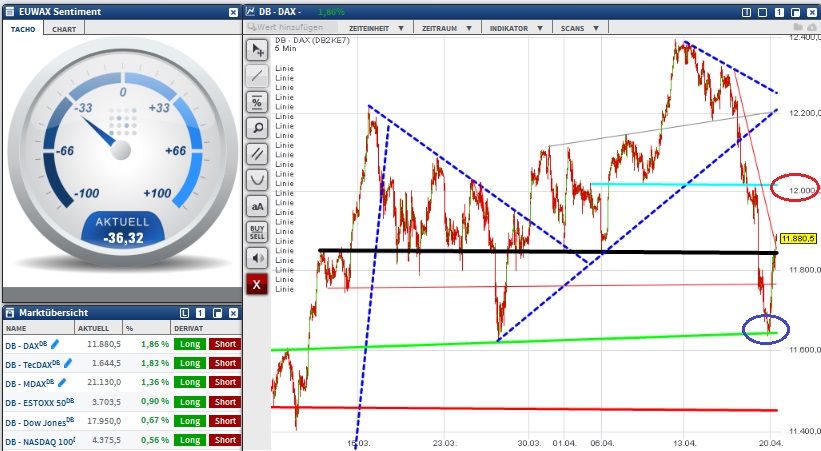
Task: Click Long in the DB - DAX row
Action: (190, 344)
